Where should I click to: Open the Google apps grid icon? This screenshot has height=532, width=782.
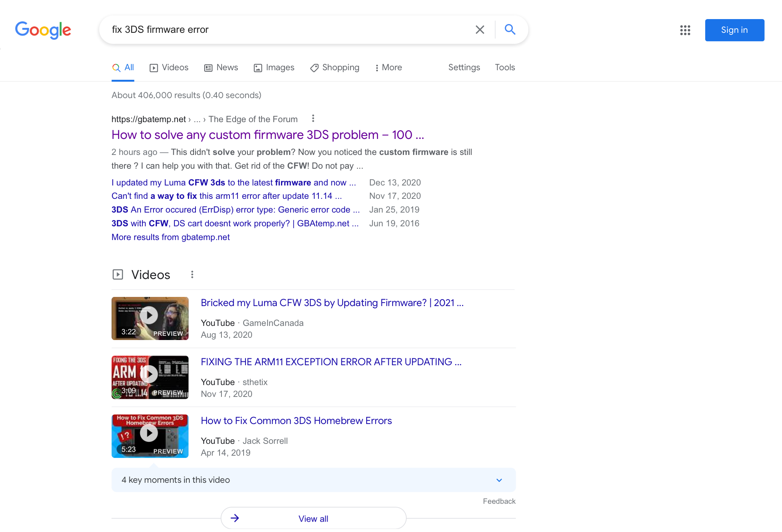click(x=685, y=30)
